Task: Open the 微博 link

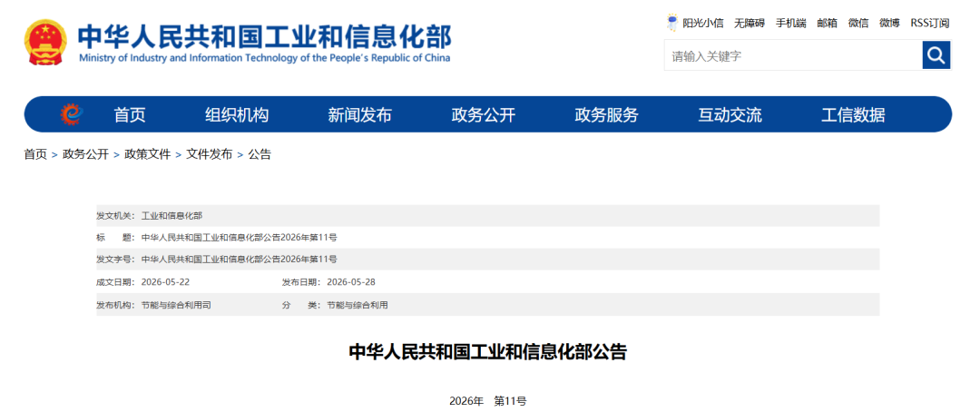Action: coord(889,23)
